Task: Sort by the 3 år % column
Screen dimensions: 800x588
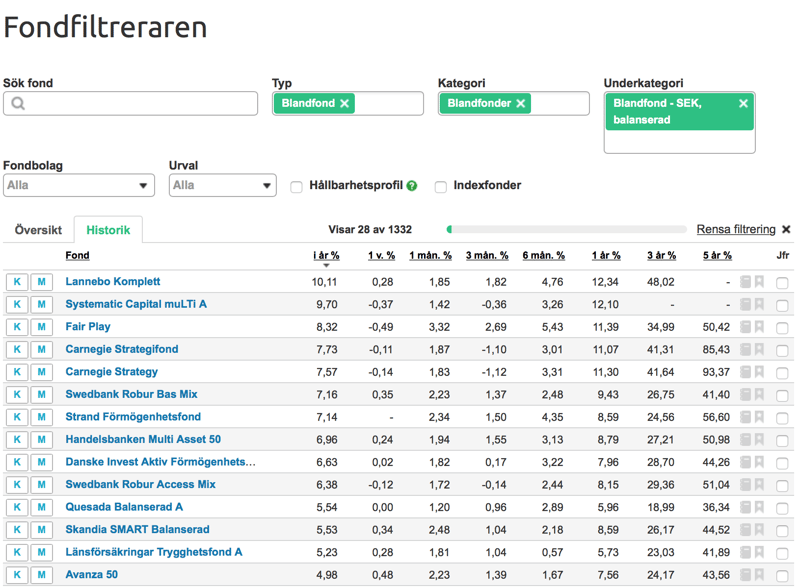Action: (x=661, y=255)
